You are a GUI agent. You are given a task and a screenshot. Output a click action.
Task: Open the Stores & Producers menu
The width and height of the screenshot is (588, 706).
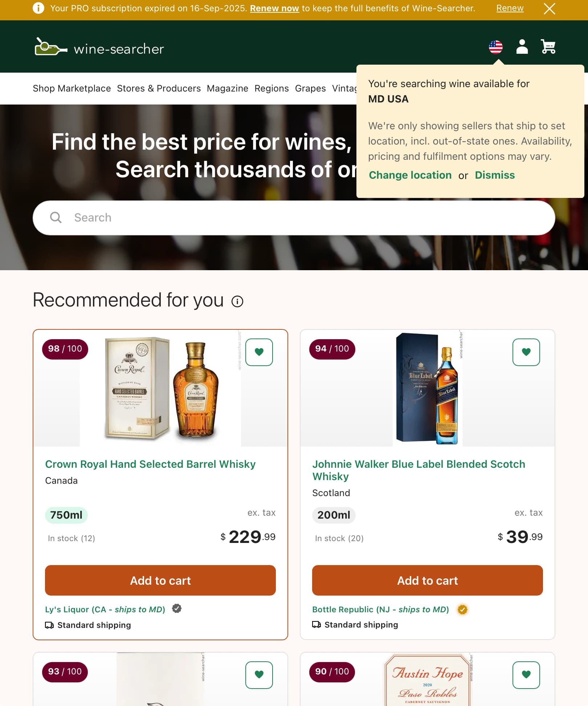(x=159, y=89)
